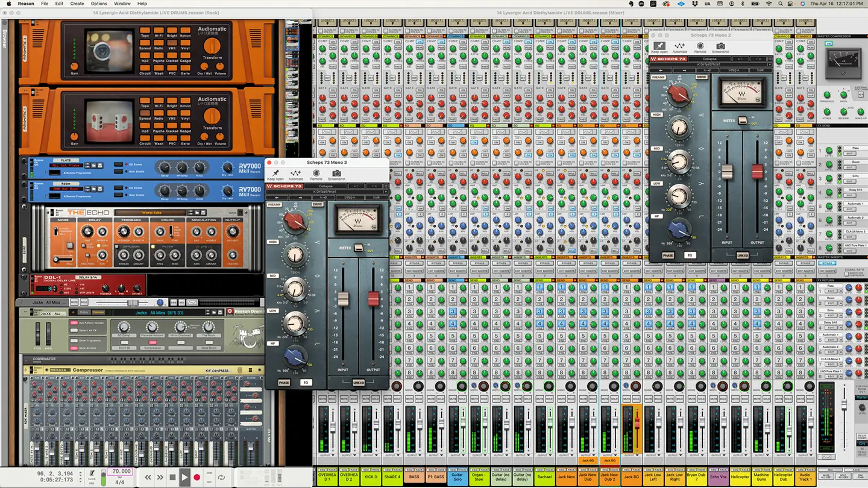Toggle the Master Compressor ON button
Screen dimensions: 868x488
[x=829, y=43]
